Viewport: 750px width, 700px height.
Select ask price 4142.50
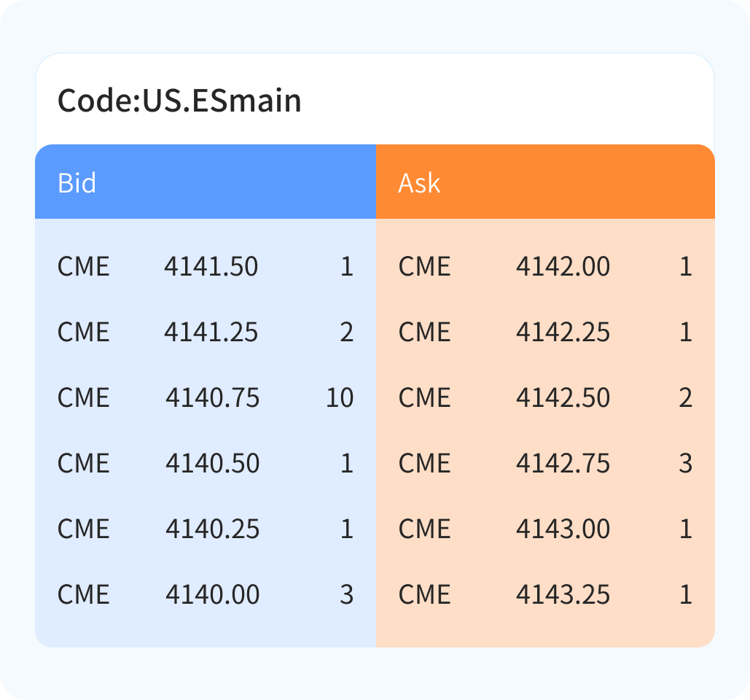[563, 398]
